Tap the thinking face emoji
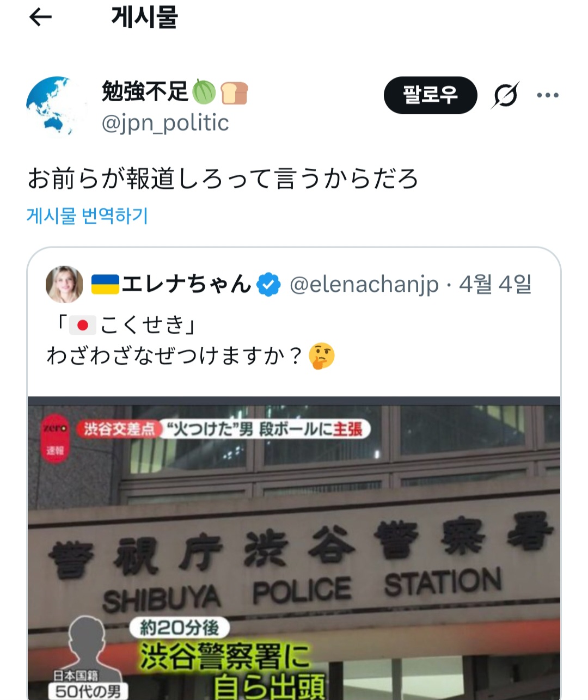The image size is (588, 700). pos(321,356)
